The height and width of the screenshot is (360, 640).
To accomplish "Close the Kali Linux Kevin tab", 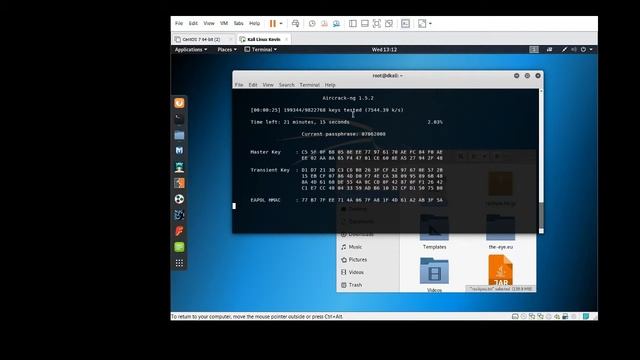I will (287, 39).
